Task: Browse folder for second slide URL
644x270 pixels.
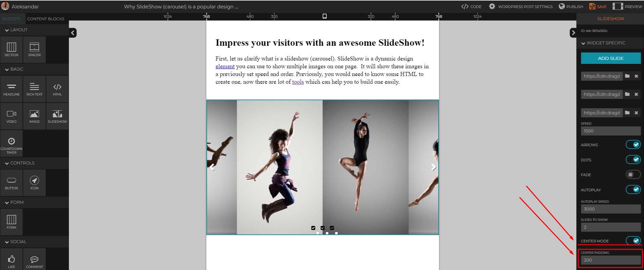Action: click(x=627, y=94)
